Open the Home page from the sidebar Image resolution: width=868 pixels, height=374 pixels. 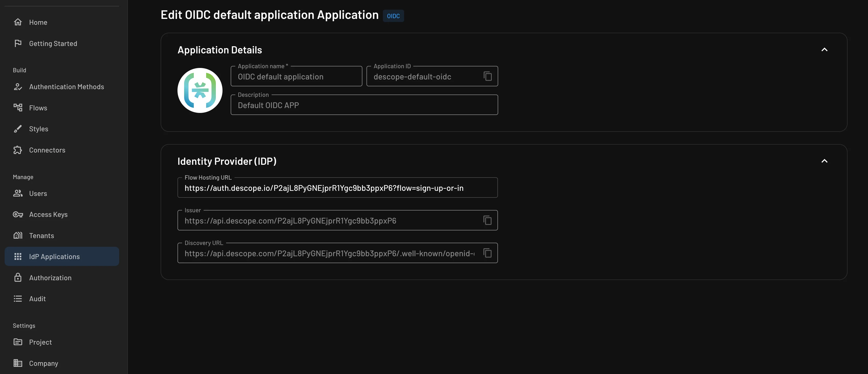pyautogui.click(x=38, y=22)
